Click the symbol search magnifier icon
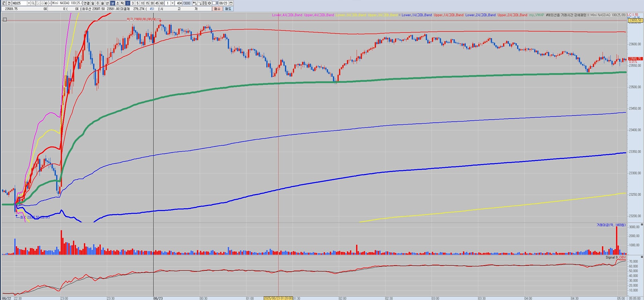644x300 pixels. pyautogui.click(x=33, y=3)
